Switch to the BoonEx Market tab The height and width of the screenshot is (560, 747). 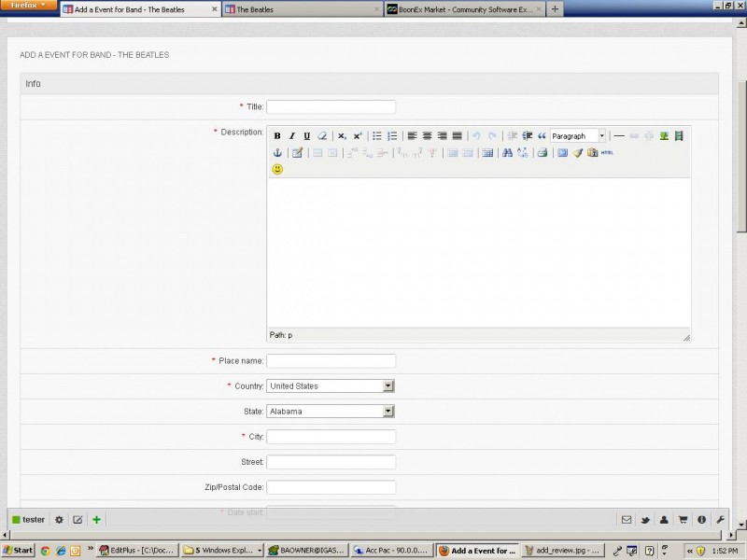point(464,9)
